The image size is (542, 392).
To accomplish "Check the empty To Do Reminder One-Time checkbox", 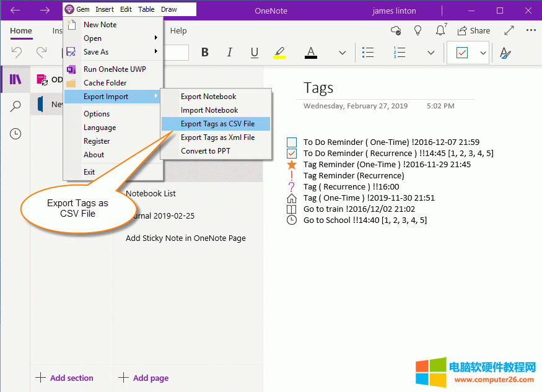I will [x=292, y=142].
